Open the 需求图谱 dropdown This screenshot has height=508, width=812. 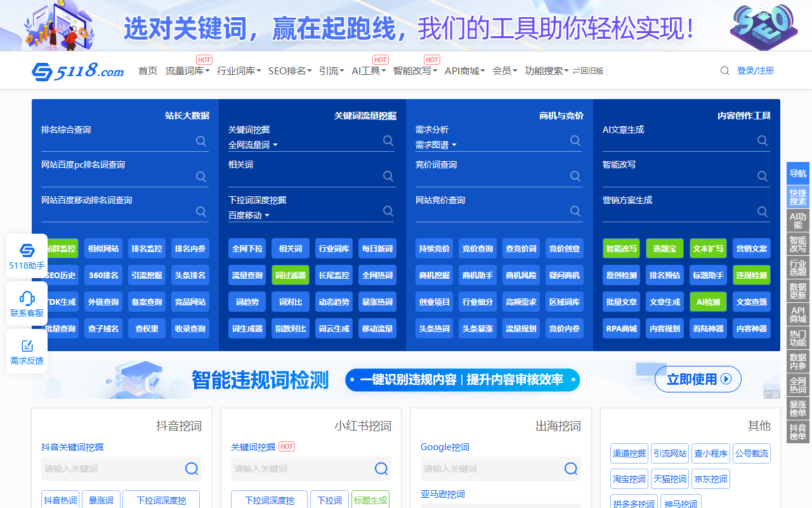coord(436,145)
